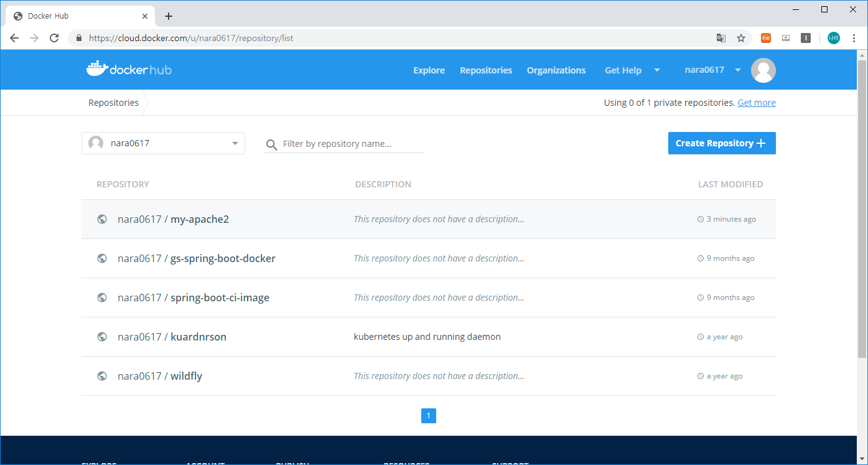868x465 pixels.
Task: Click globe icon of gs-spring-boot-docker row
Action: (x=102, y=258)
